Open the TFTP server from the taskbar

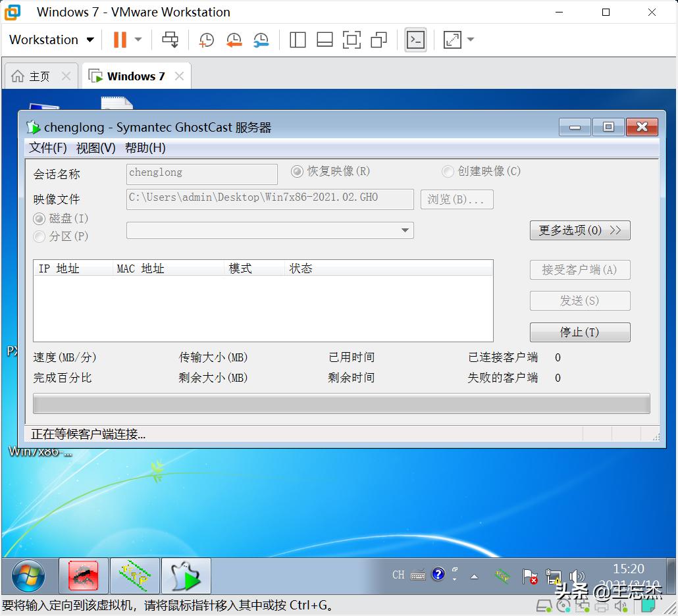(134, 576)
